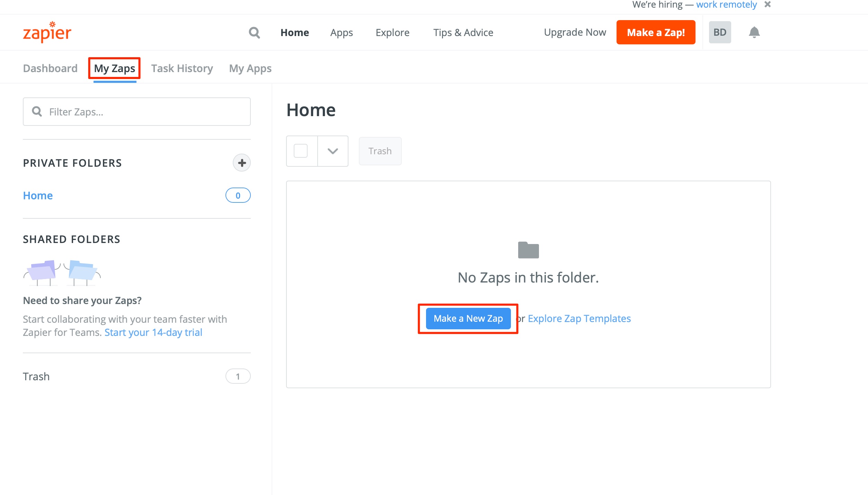The height and width of the screenshot is (495, 868).
Task: Select the Apps menu item
Action: coord(341,33)
